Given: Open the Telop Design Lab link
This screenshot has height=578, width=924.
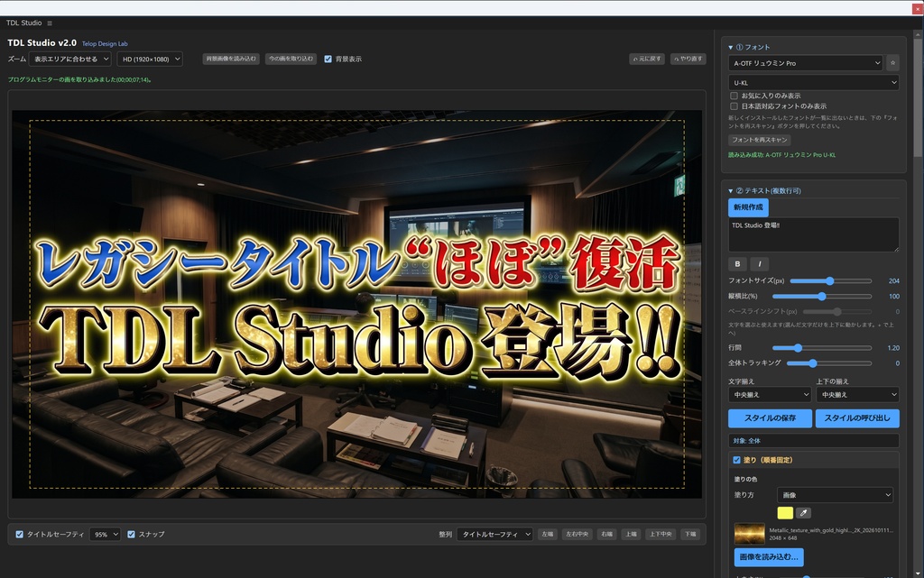Looking at the screenshot, I should coord(105,43).
